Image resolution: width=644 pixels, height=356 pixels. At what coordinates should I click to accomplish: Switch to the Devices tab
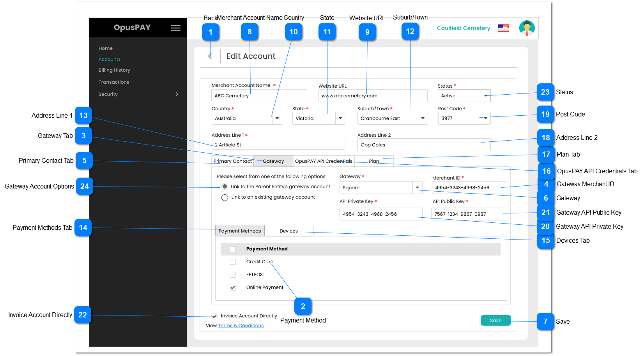point(288,231)
